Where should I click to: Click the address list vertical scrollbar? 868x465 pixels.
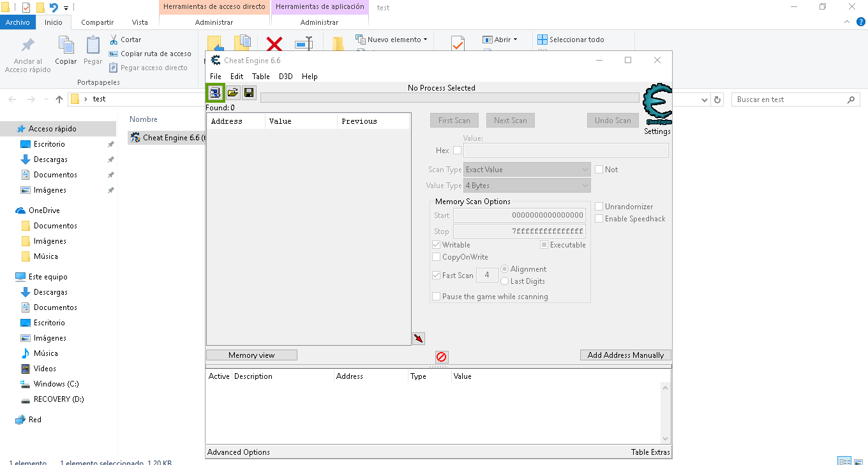666,413
